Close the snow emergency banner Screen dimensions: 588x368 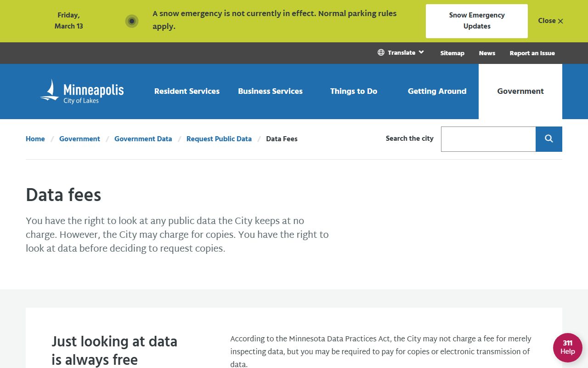[550, 21]
